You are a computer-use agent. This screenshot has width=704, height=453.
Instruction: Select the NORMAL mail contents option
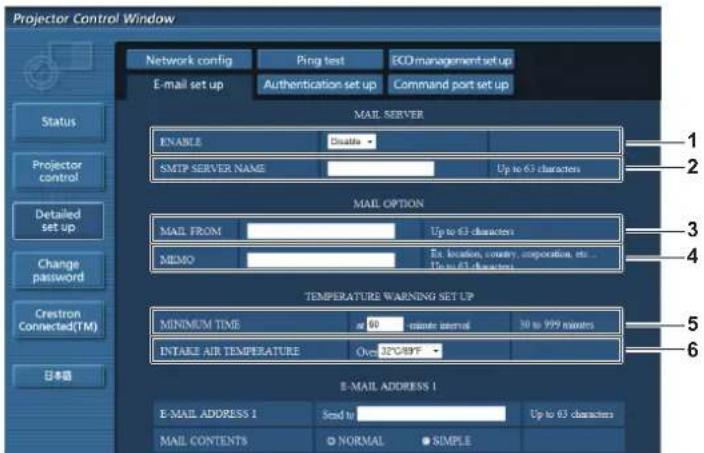[x=331, y=441]
